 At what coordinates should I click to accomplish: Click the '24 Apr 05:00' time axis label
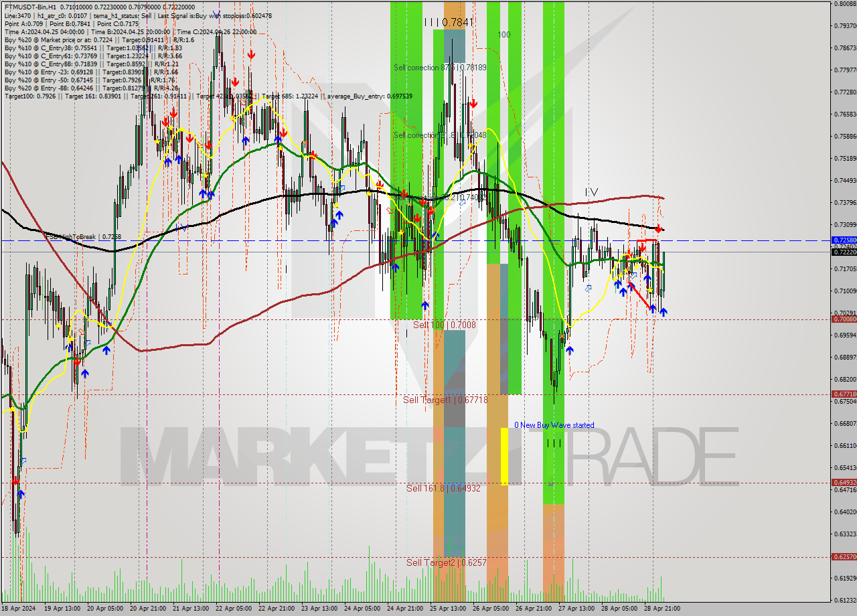click(362, 609)
